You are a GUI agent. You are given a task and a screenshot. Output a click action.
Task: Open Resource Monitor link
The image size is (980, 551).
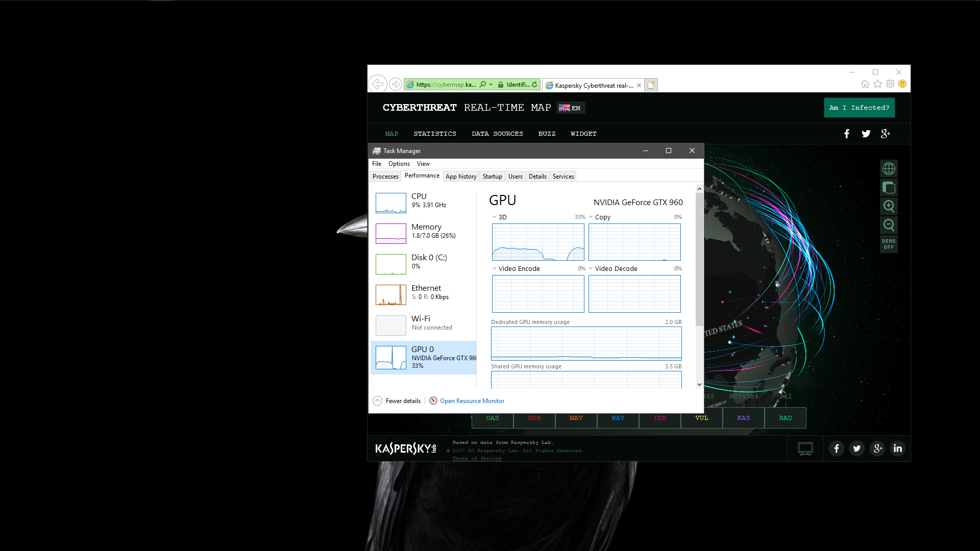(472, 401)
